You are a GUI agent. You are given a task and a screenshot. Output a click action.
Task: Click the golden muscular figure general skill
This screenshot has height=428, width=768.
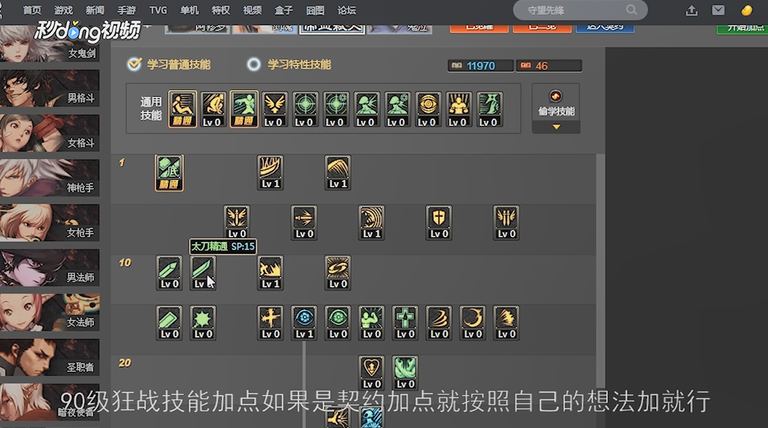tap(458, 109)
